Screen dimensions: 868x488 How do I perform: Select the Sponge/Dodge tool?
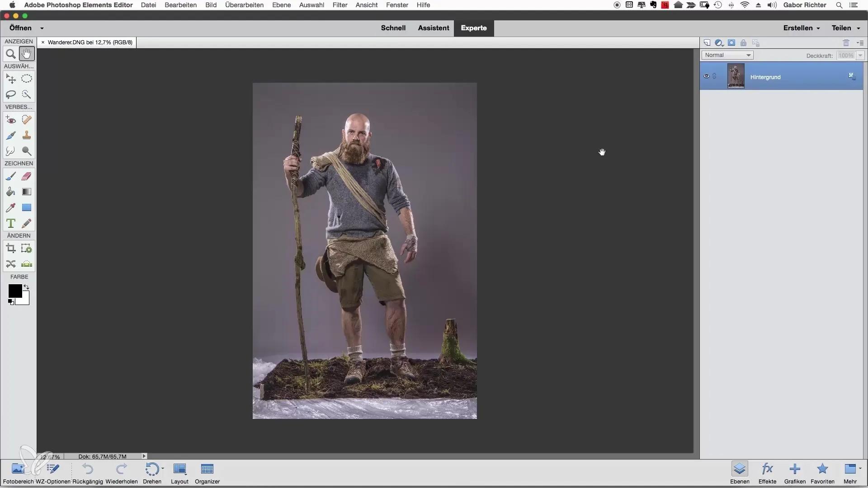(27, 151)
